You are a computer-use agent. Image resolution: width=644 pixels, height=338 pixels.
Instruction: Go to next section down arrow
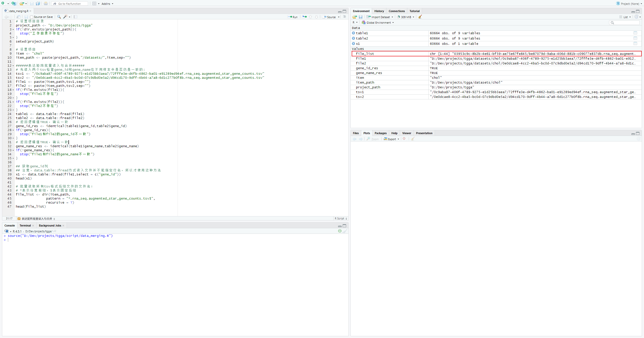pos(316,17)
